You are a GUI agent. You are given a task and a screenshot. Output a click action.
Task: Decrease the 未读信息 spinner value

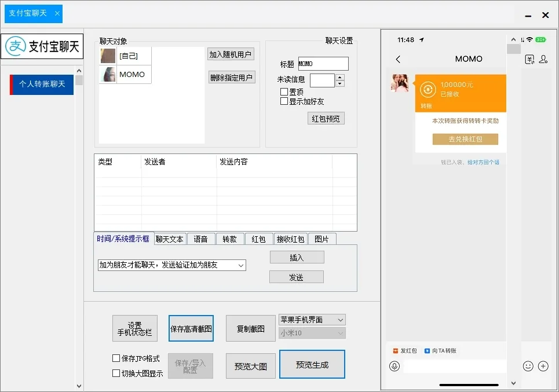coord(340,84)
